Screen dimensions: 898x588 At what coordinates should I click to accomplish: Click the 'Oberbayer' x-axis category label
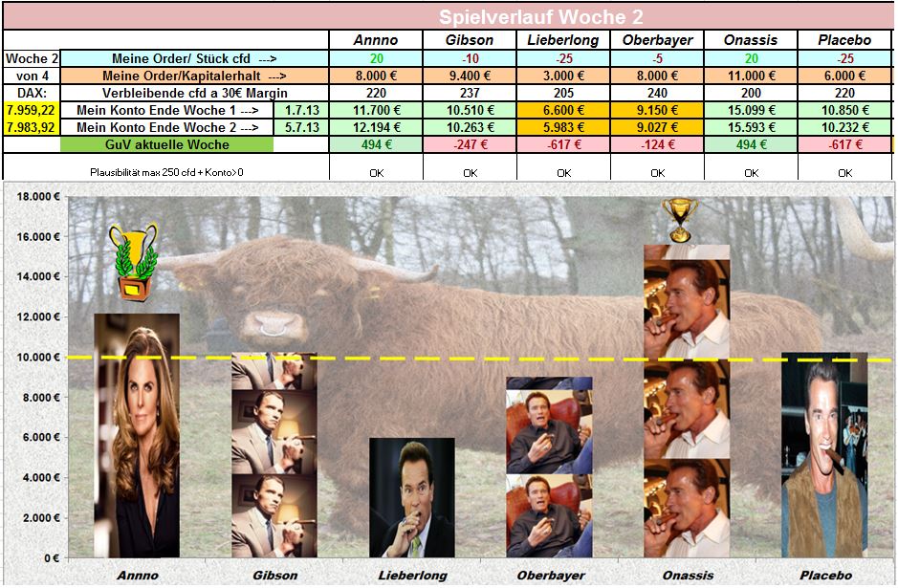click(551, 576)
